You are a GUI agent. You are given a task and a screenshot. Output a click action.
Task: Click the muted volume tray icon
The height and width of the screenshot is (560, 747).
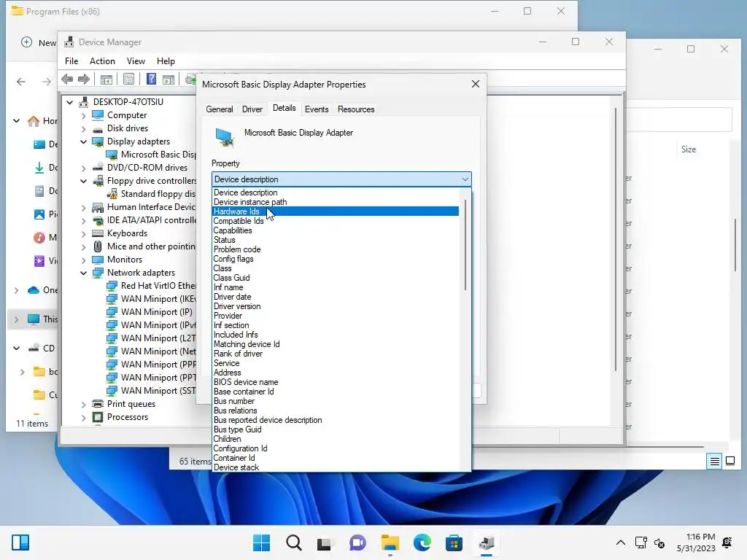click(x=659, y=542)
